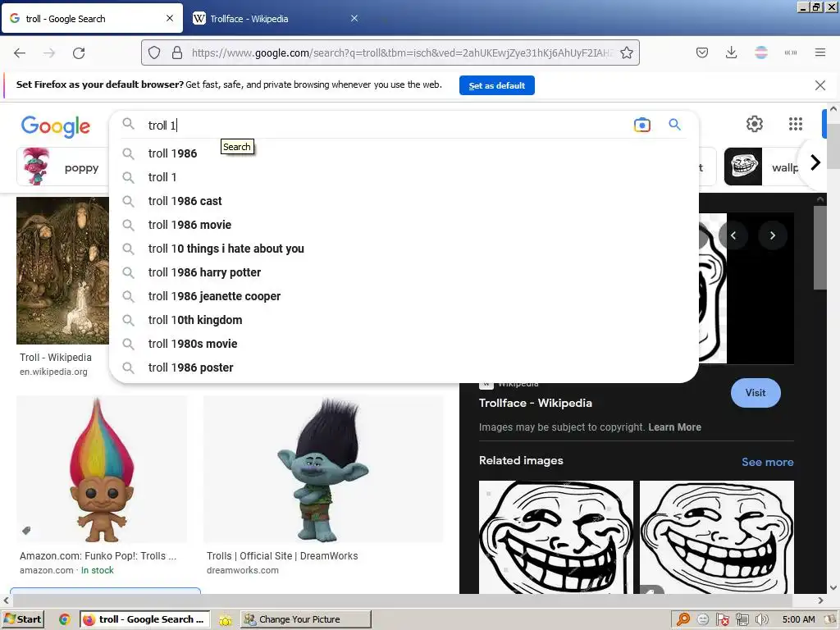Search by image with camera icon
The width and height of the screenshot is (840, 630).
(641, 125)
